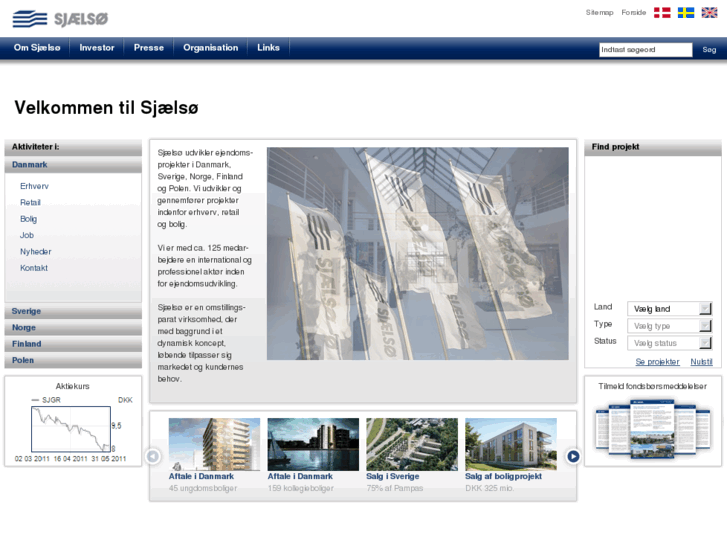
Task: Expand the Sverige section
Action: pos(73,311)
